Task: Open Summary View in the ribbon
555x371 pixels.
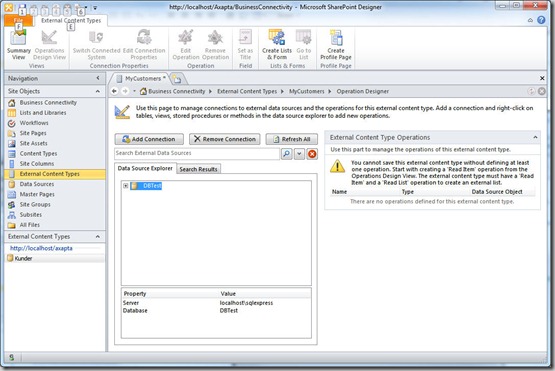Action: point(18,45)
